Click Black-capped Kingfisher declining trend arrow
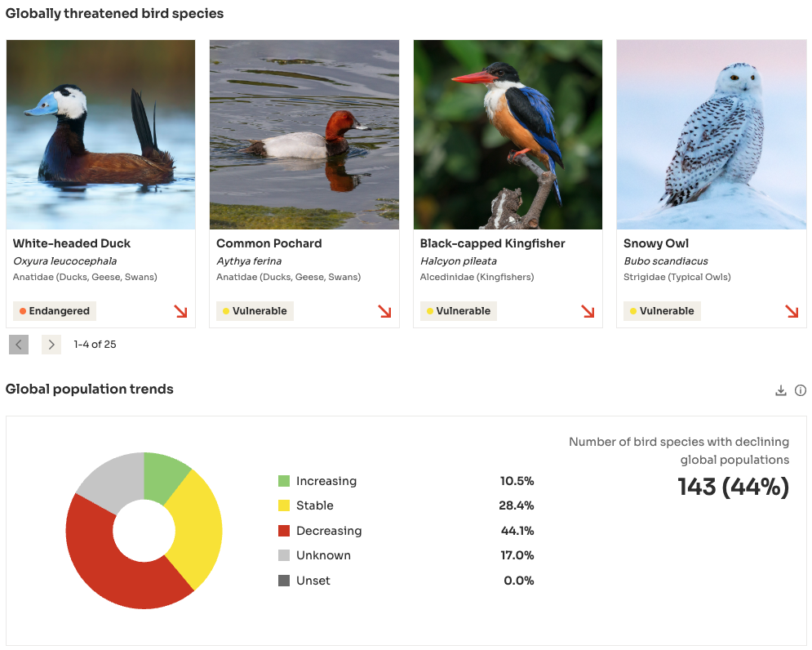812x650 pixels. click(588, 311)
